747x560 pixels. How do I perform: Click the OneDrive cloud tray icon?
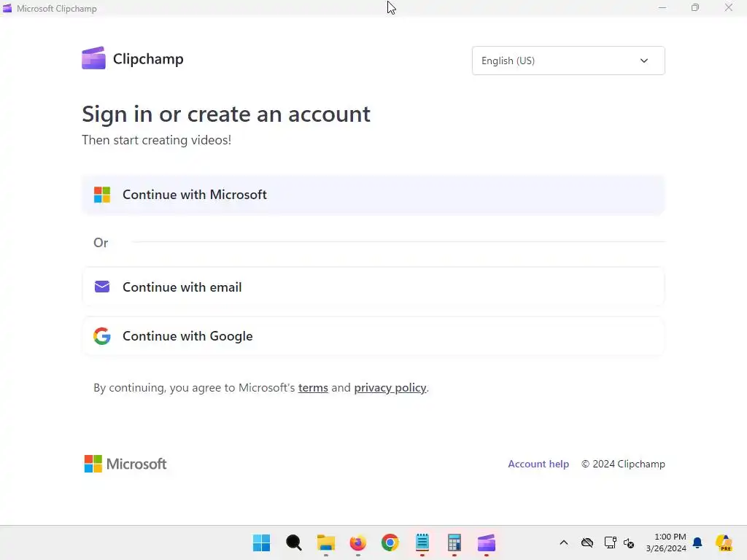pos(587,542)
